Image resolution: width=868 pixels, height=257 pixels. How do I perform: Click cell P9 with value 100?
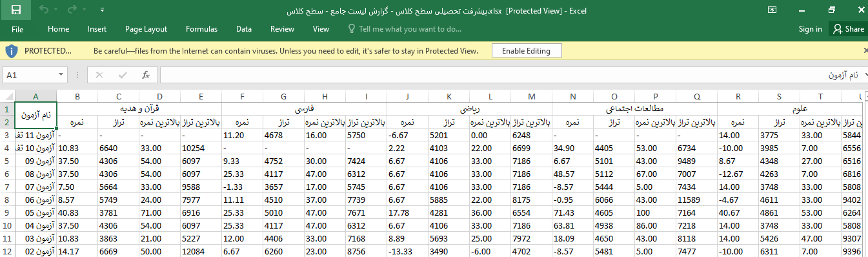pyautogui.click(x=655, y=213)
